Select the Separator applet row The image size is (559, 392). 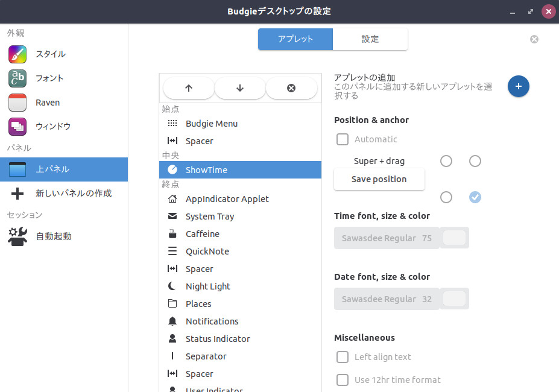click(240, 356)
